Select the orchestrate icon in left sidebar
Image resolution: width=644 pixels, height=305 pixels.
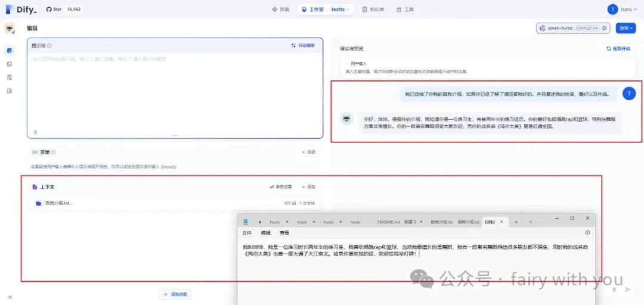pyautogui.click(x=10, y=51)
